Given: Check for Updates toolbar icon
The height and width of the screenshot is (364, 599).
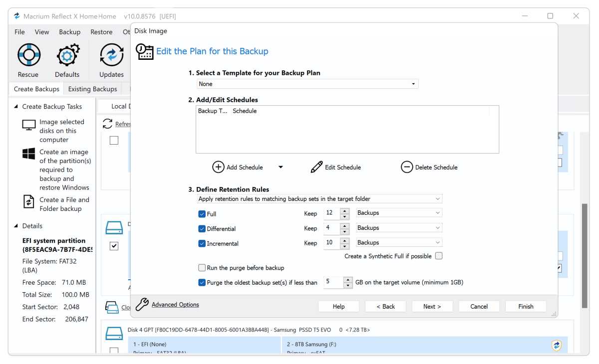Looking at the screenshot, I should (x=112, y=55).
